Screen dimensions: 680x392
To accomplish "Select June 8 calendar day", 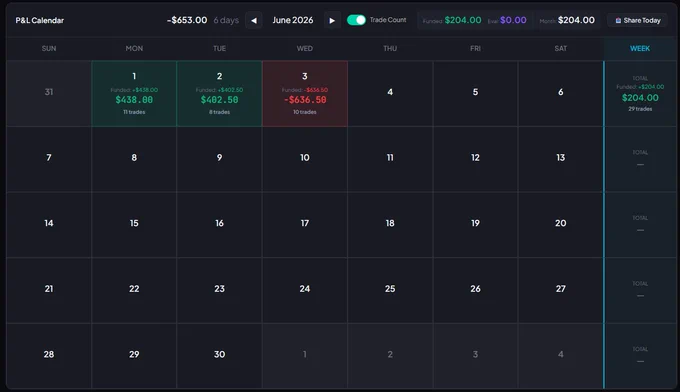I will coord(134,159).
